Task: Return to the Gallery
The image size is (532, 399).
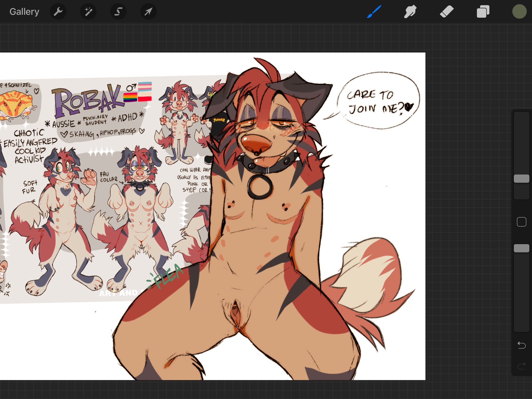Action: click(24, 12)
